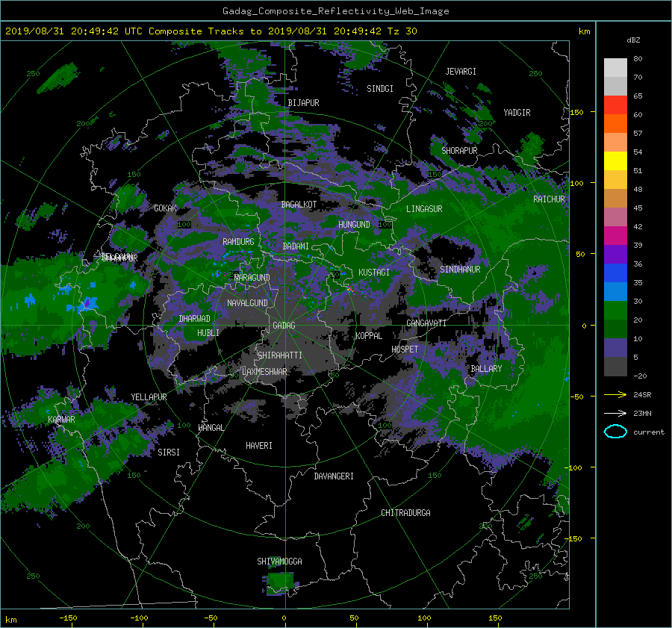Viewport: 672px width, 628px height.
Task: Click the HOSPET city label
Action: [405, 349]
